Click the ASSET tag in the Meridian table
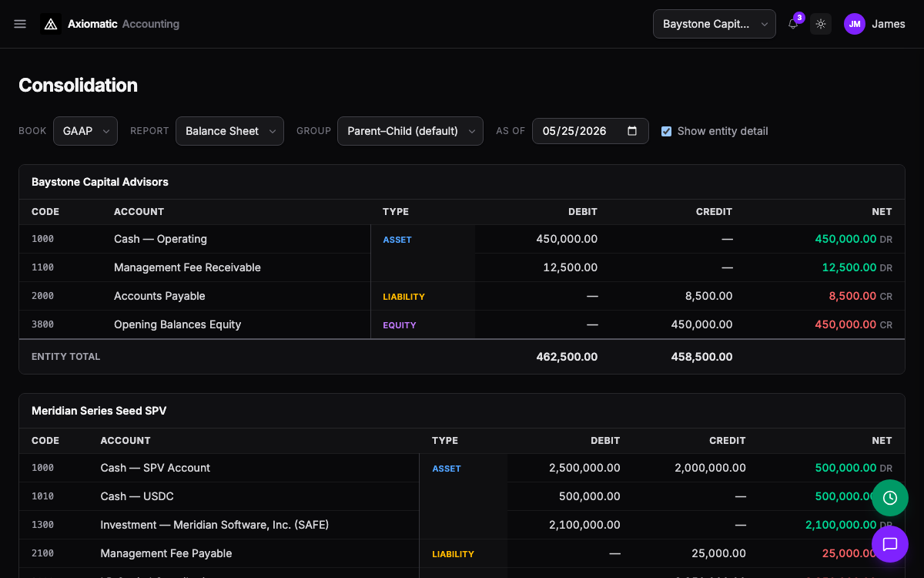 pos(447,469)
